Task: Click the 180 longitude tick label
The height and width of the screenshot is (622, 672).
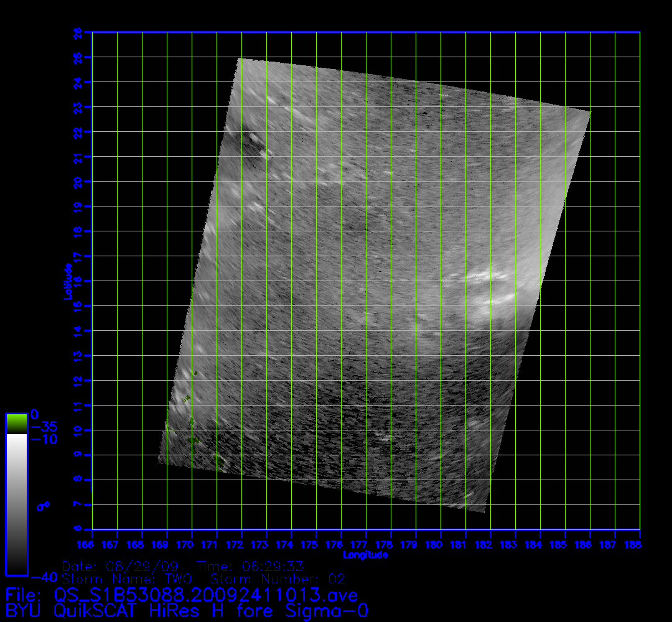Action: [x=441, y=545]
